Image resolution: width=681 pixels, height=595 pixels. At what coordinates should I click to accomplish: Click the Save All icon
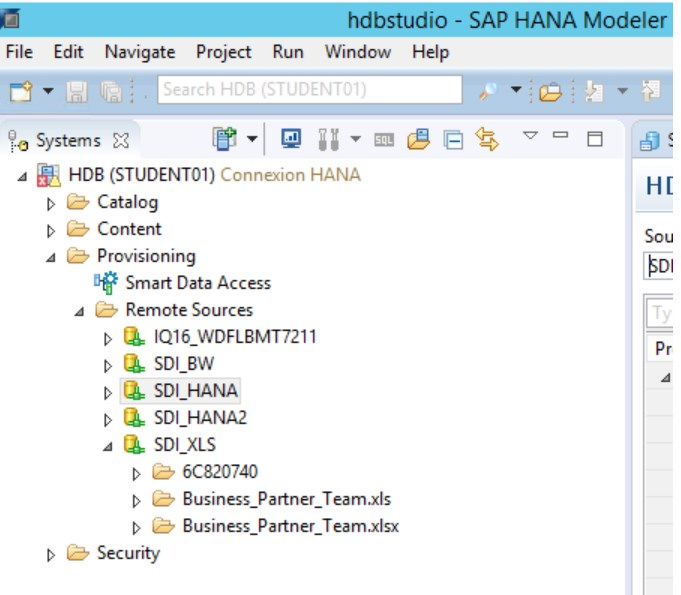pos(111,92)
